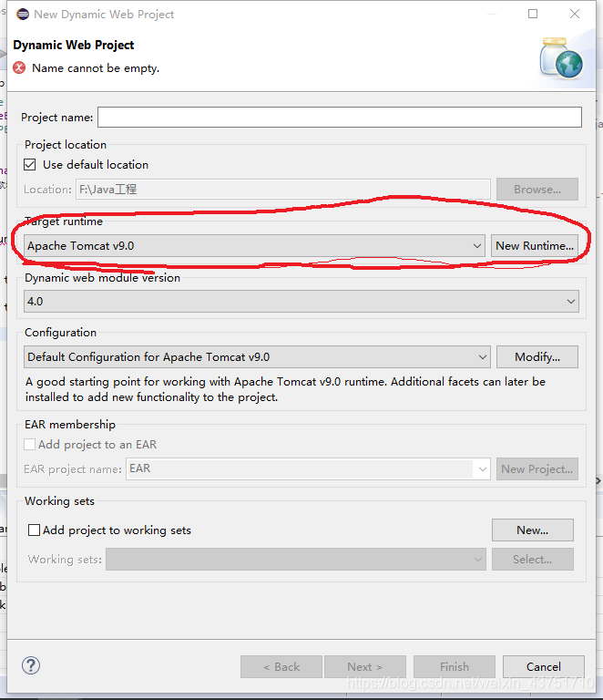
Task: Click the 'EAR membership' group label
Action: click(70, 424)
